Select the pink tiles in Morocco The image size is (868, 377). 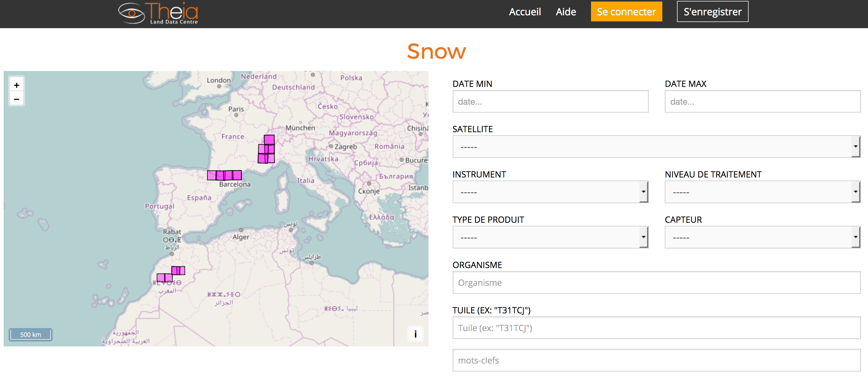(x=171, y=274)
